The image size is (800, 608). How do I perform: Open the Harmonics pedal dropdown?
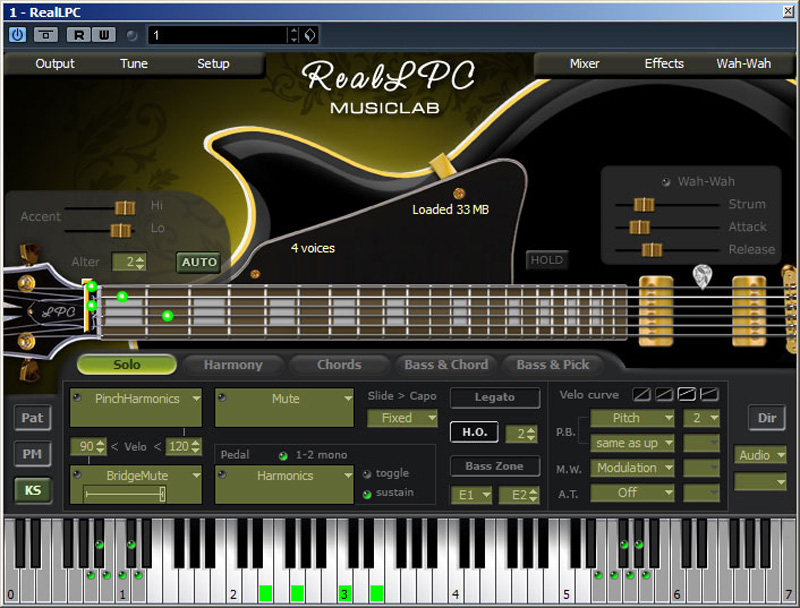(348, 475)
